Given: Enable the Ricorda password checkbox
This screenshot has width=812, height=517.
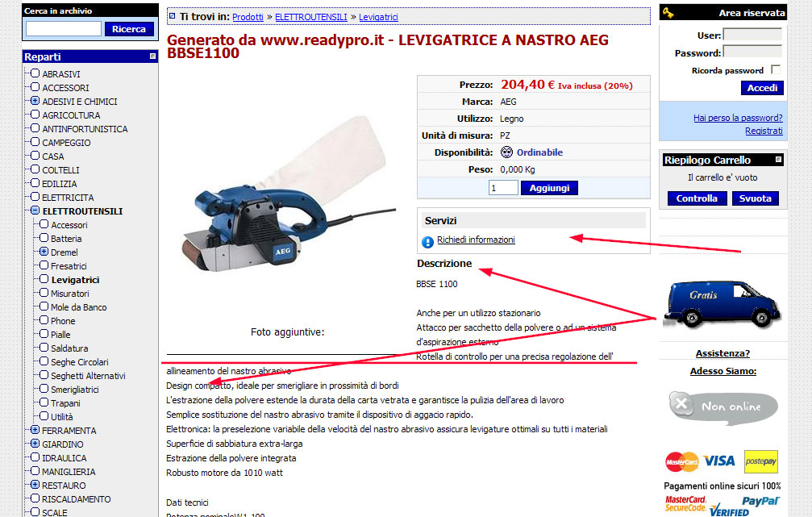Looking at the screenshot, I should (775, 69).
